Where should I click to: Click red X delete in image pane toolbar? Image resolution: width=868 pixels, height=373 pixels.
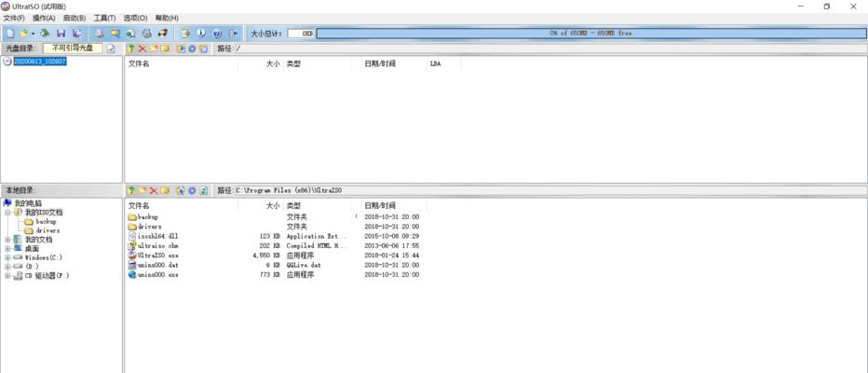click(142, 48)
